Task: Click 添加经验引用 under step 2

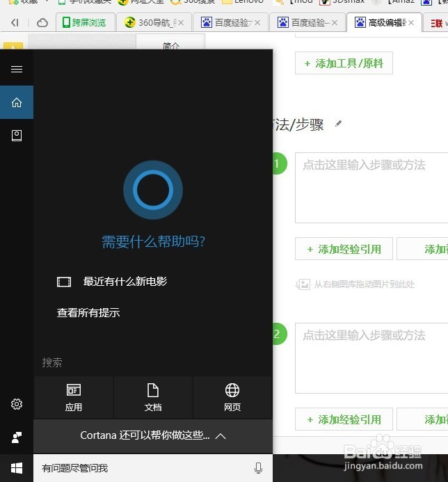Action: tap(344, 419)
